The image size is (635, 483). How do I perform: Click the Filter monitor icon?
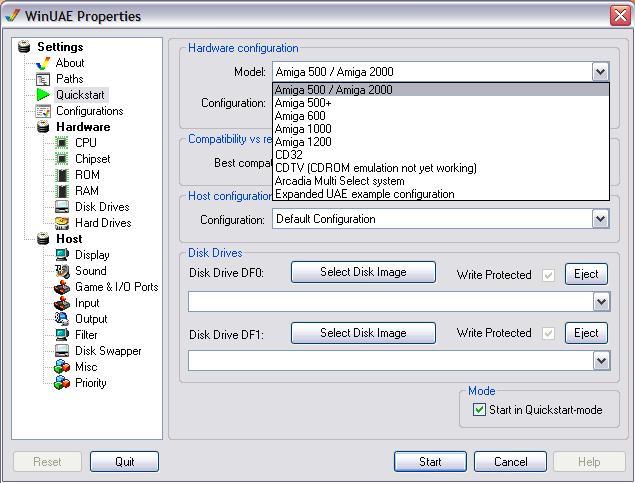coord(62,335)
